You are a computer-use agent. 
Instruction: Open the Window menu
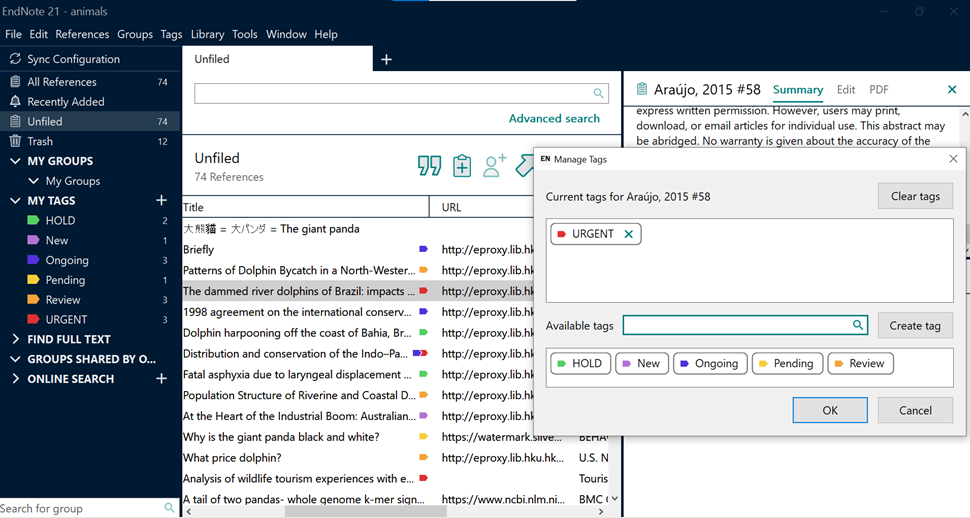[286, 34]
